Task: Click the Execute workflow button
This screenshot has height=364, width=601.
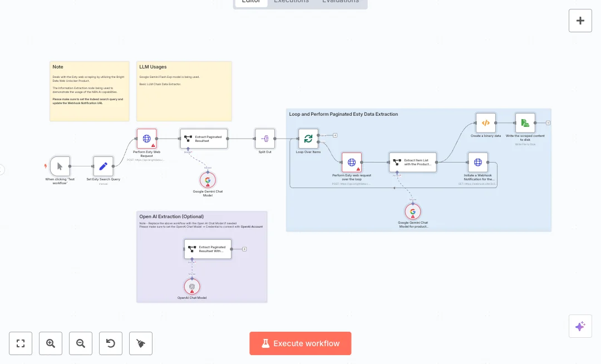Action: 300,343
